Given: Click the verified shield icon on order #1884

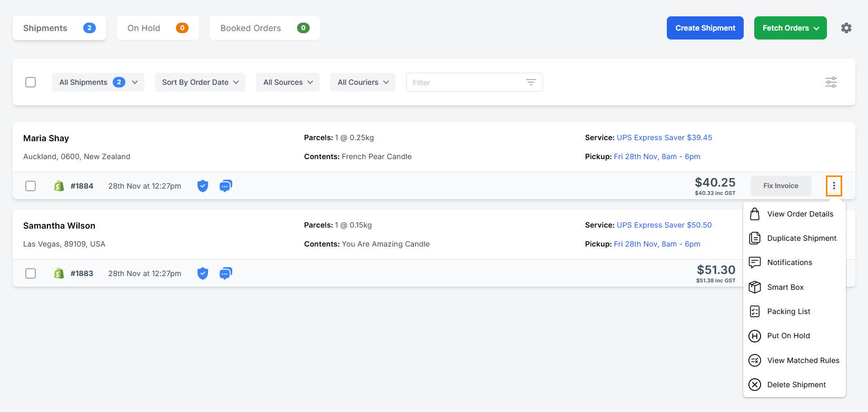Looking at the screenshot, I should (203, 186).
